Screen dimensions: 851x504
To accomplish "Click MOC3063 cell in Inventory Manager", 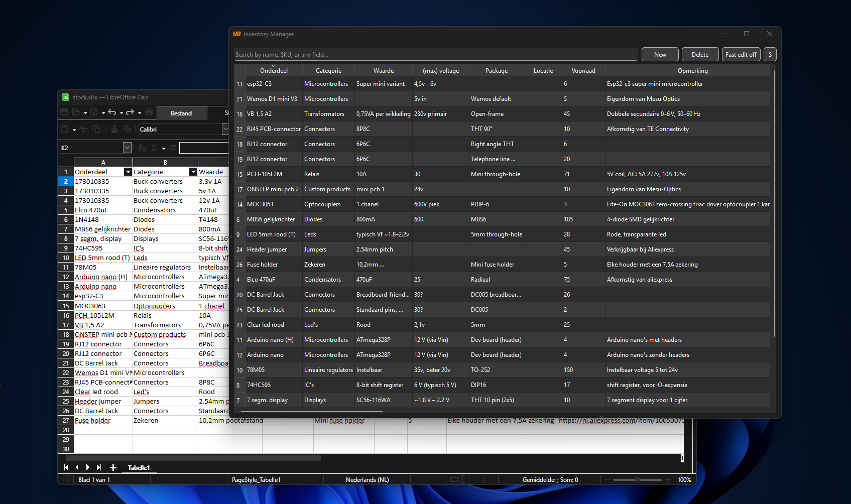I will (x=274, y=204).
